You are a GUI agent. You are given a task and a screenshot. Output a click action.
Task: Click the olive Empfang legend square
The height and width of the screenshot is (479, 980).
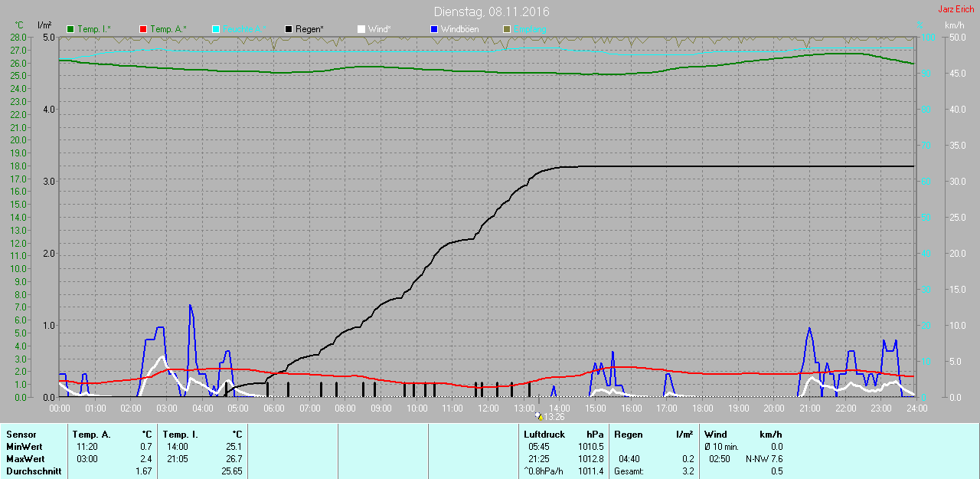point(506,29)
